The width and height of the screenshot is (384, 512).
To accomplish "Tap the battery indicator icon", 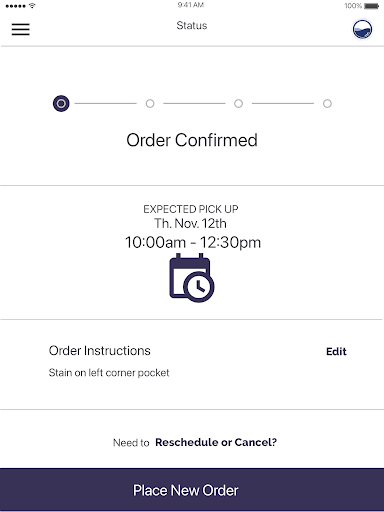I will (371, 6).
